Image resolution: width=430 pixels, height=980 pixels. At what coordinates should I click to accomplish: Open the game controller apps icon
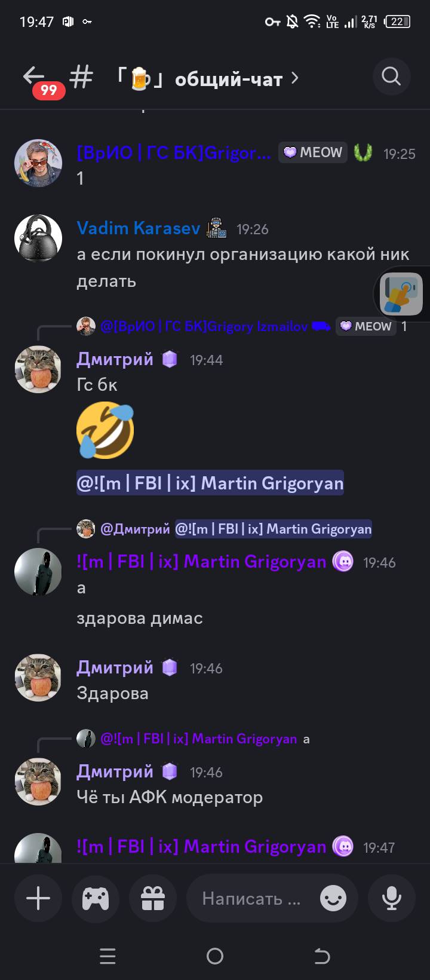(x=96, y=898)
